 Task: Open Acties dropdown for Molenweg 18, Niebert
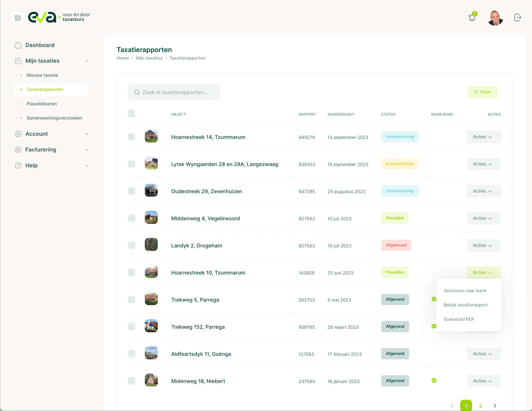pos(483,381)
